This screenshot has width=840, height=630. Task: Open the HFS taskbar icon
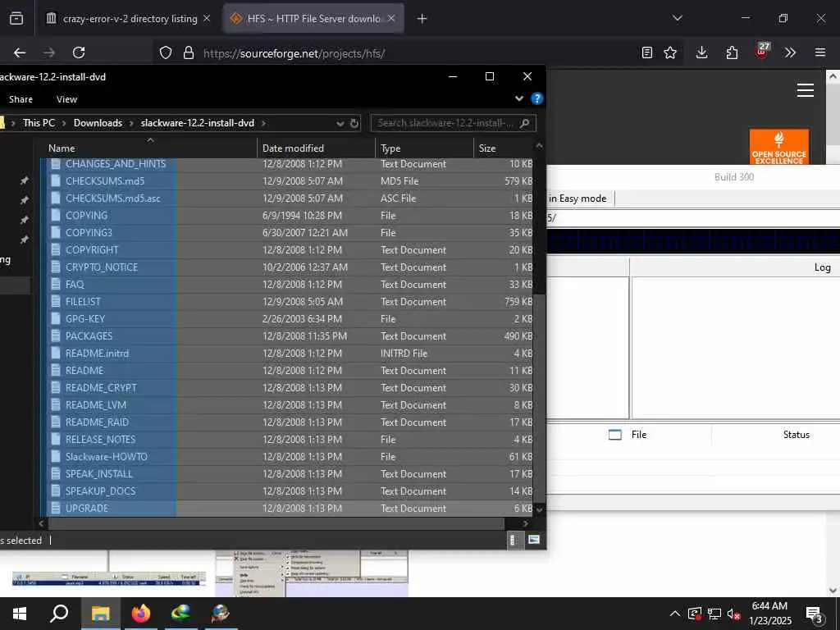(x=220, y=614)
